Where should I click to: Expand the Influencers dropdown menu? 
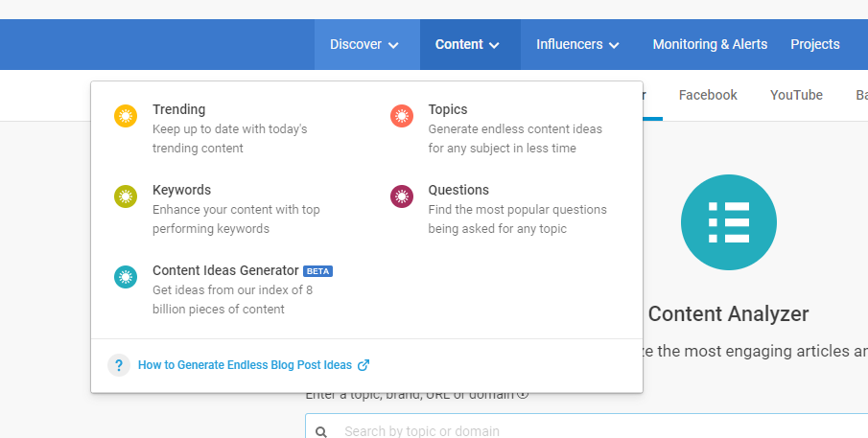coord(577,44)
